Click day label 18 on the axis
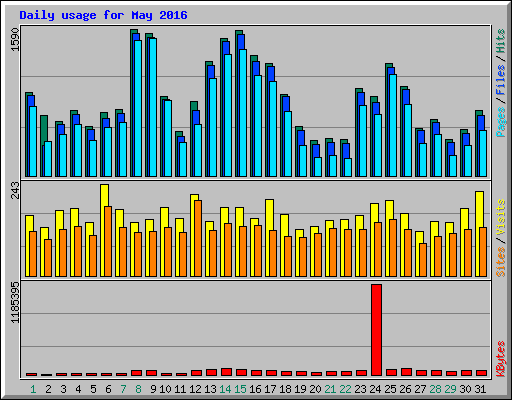The height and width of the screenshot is (400, 512). click(x=285, y=389)
